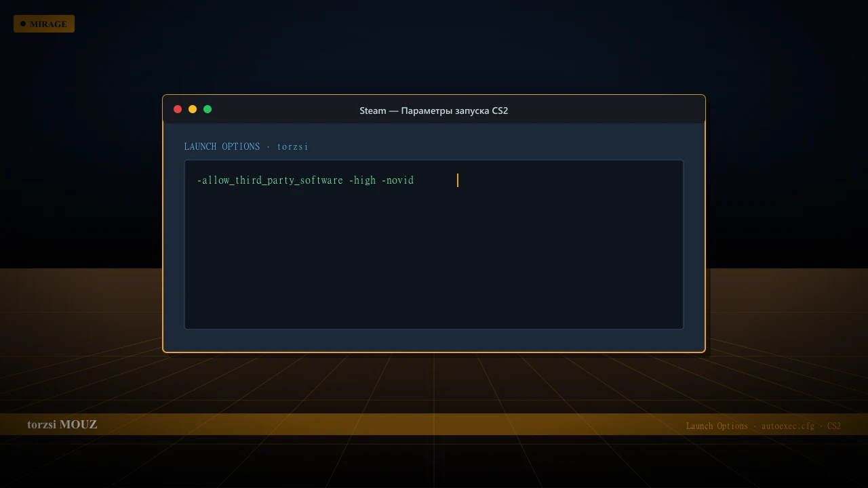Click the red close window button
The width and height of the screenshot is (868, 488).
pos(178,109)
